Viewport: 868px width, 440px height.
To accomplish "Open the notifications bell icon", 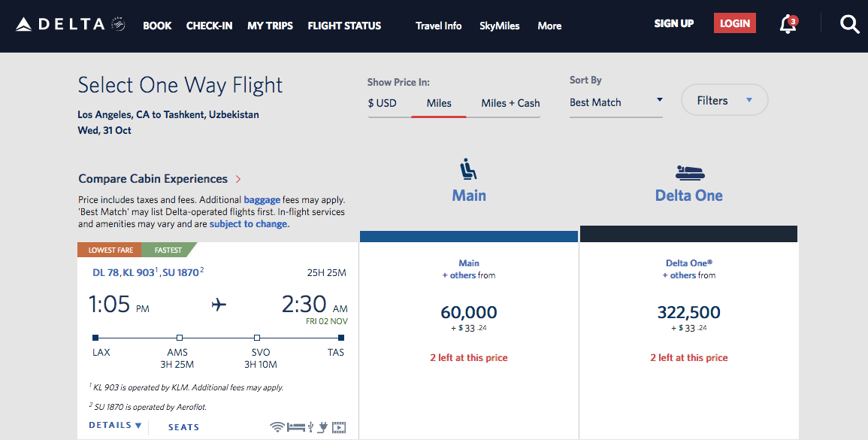I will pos(788,24).
